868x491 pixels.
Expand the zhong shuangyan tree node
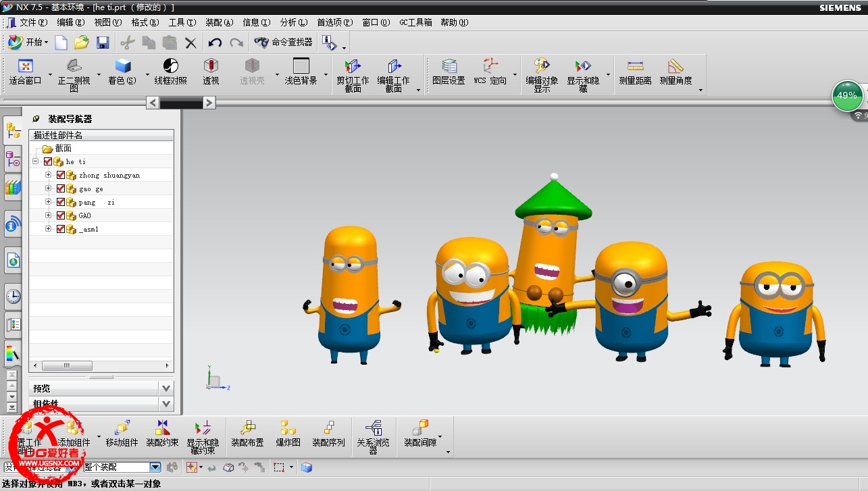pyautogui.click(x=48, y=175)
